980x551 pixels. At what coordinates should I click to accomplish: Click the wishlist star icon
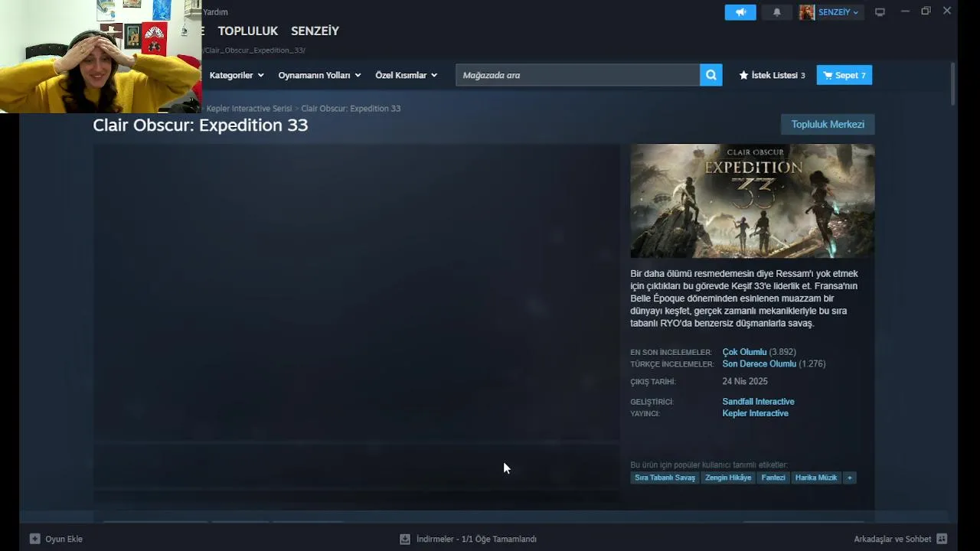click(x=743, y=75)
